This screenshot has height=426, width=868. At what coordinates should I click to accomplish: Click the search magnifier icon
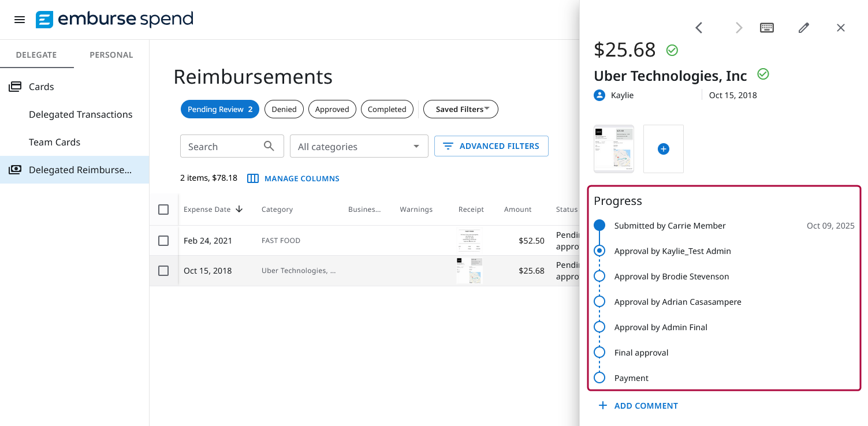269,146
